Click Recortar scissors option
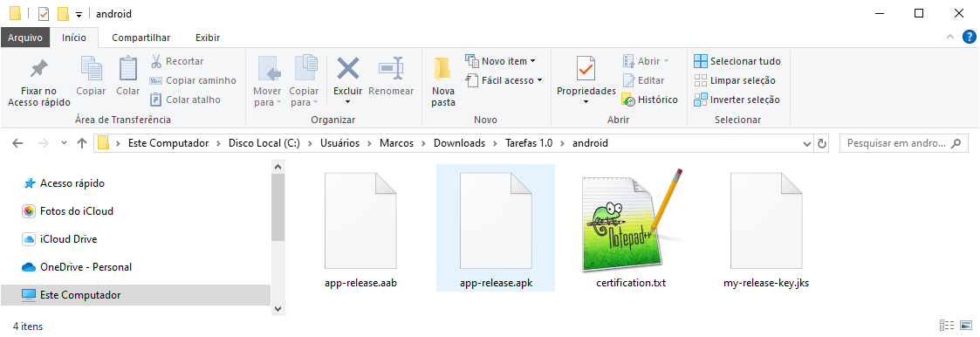 click(x=177, y=61)
